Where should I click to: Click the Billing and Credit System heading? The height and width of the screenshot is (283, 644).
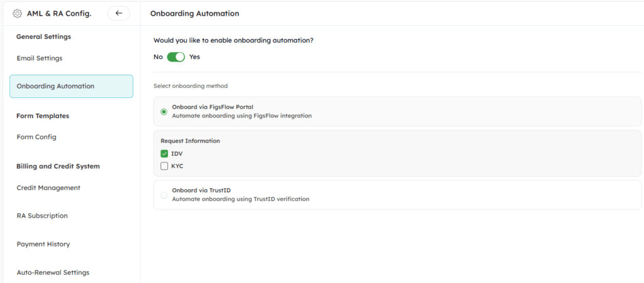point(58,167)
